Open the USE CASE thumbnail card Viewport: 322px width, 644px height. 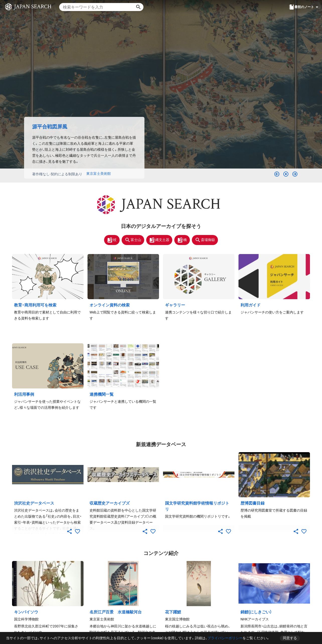[48, 366]
